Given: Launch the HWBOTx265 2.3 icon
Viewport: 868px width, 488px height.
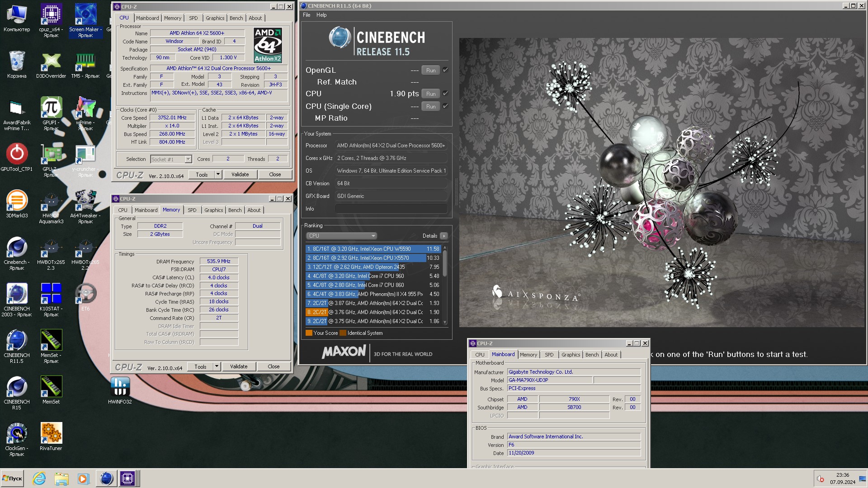Looking at the screenshot, I should (x=51, y=253).
